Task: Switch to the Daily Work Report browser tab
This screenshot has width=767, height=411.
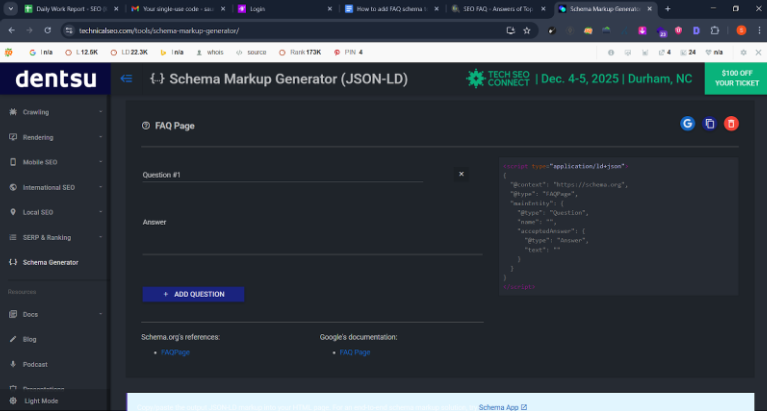Action: [x=60, y=8]
